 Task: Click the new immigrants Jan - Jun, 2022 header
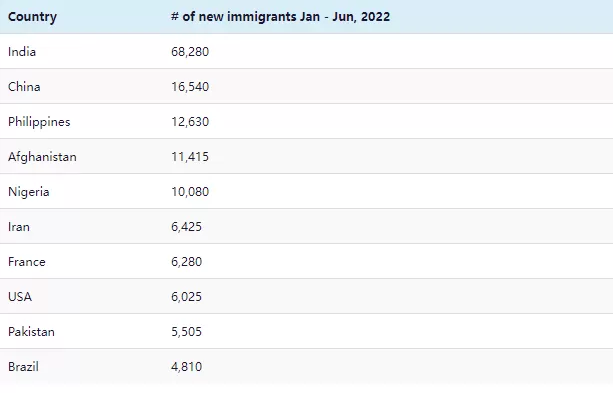click(280, 17)
